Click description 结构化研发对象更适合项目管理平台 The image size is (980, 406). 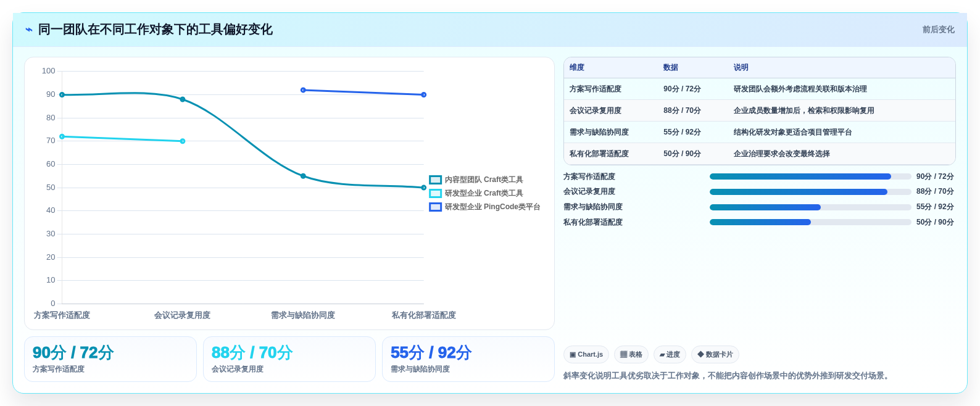793,132
